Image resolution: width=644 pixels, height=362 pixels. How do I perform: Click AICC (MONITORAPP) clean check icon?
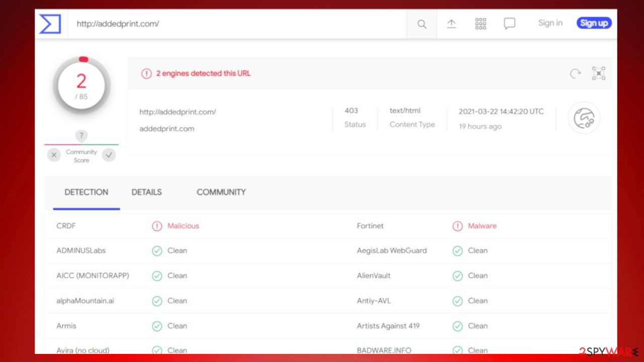point(157,276)
